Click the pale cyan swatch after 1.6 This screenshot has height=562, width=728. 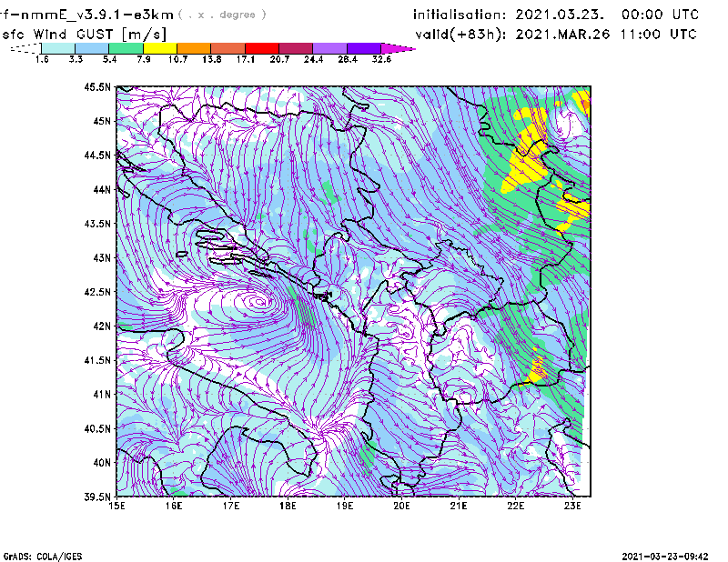[x=58, y=47]
